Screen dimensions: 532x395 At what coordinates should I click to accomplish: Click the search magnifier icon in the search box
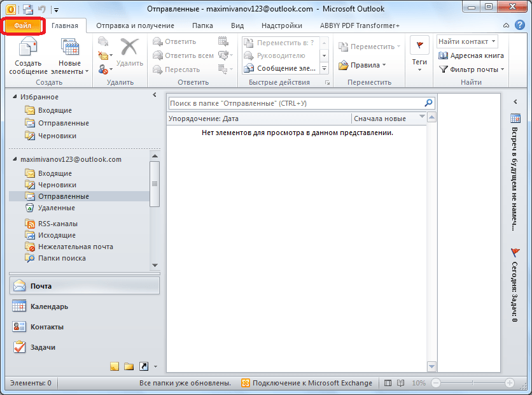click(428, 103)
